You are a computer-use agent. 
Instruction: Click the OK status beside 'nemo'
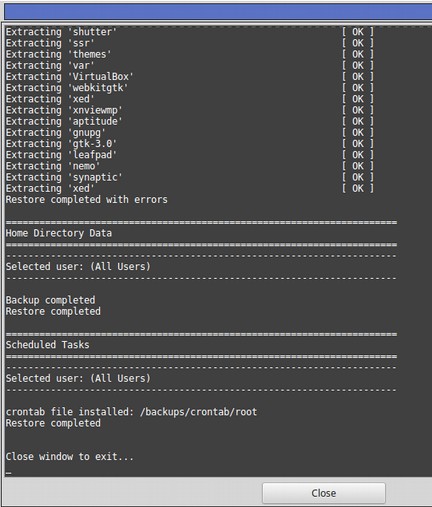(358, 166)
